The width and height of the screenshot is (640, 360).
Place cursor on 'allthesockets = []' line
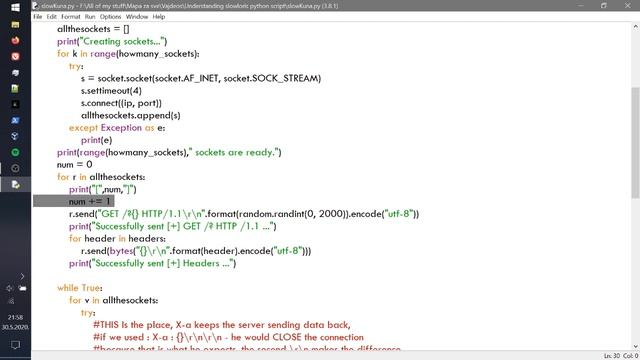click(x=93, y=29)
